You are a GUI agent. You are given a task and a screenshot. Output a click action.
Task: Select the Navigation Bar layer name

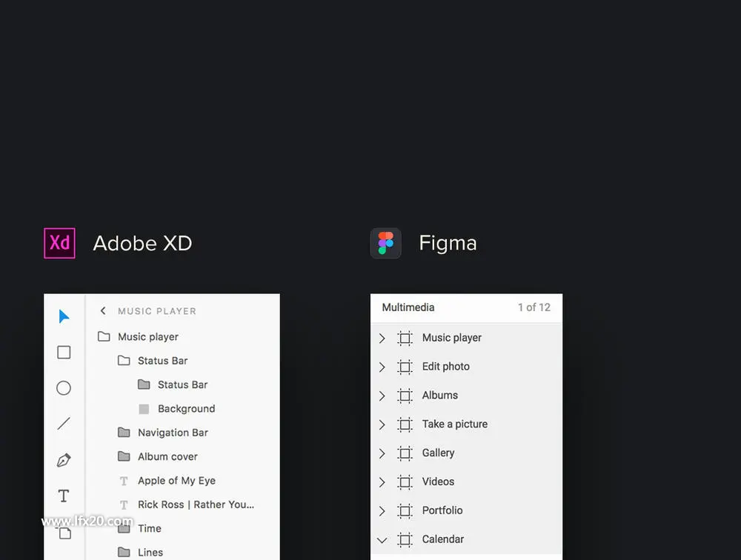pyautogui.click(x=173, y=433)
